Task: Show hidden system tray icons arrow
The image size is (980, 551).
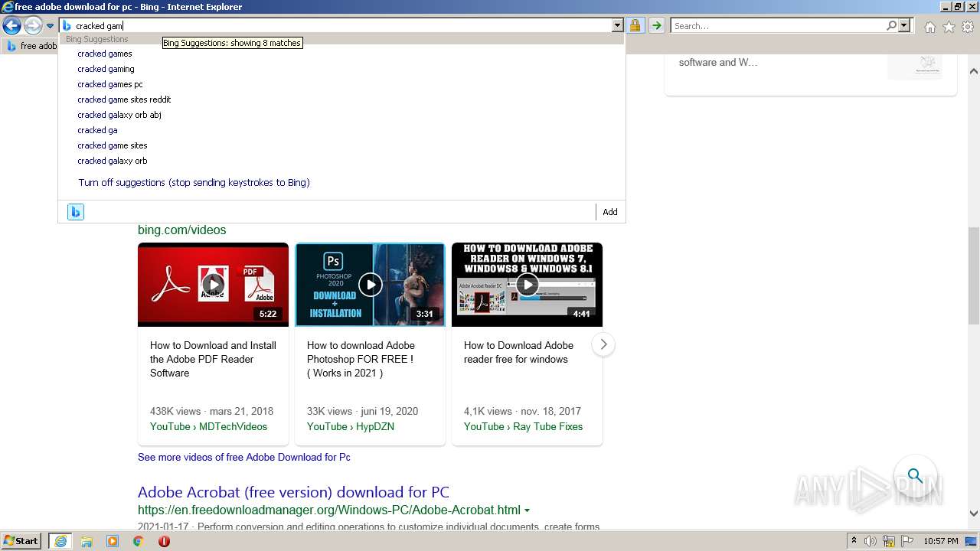Action: tap(854, 541)
